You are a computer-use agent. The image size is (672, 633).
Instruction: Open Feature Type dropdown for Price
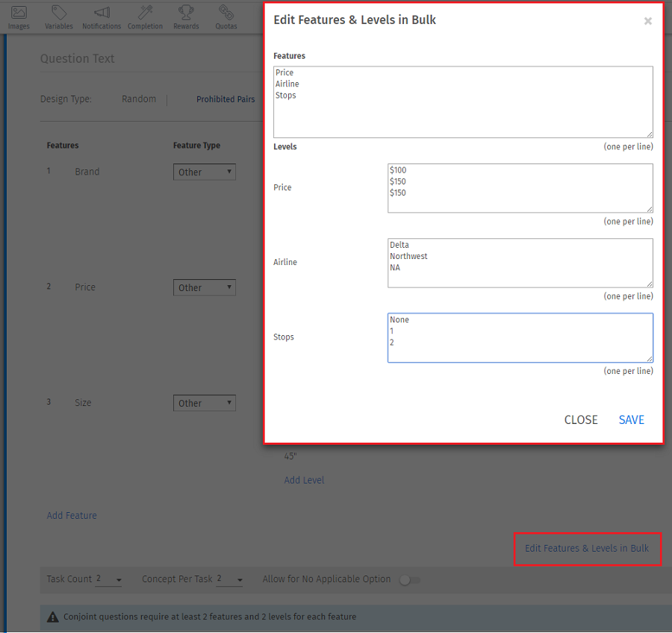(205, 287)
